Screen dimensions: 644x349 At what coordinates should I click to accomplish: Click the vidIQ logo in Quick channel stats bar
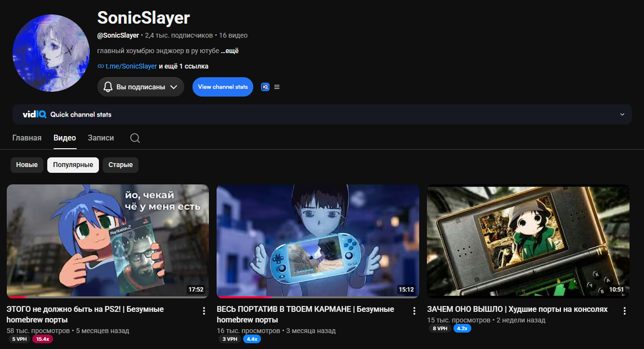click(34, 114)
